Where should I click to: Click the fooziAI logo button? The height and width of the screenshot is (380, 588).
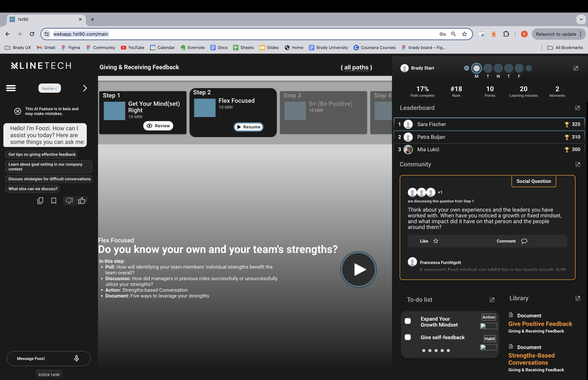49,88
